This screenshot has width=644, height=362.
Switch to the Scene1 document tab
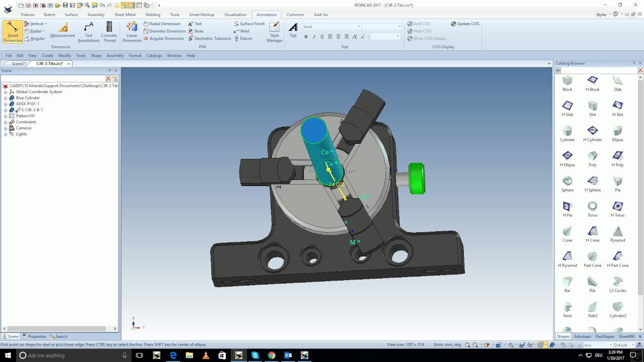click(x=19, y=64)
